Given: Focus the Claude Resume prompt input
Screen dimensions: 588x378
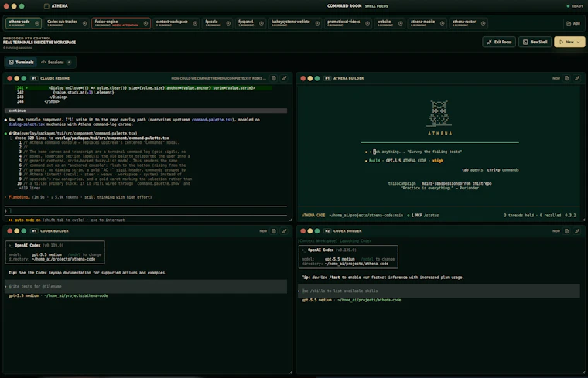Looking at the screenshot, I should (146, 211).
